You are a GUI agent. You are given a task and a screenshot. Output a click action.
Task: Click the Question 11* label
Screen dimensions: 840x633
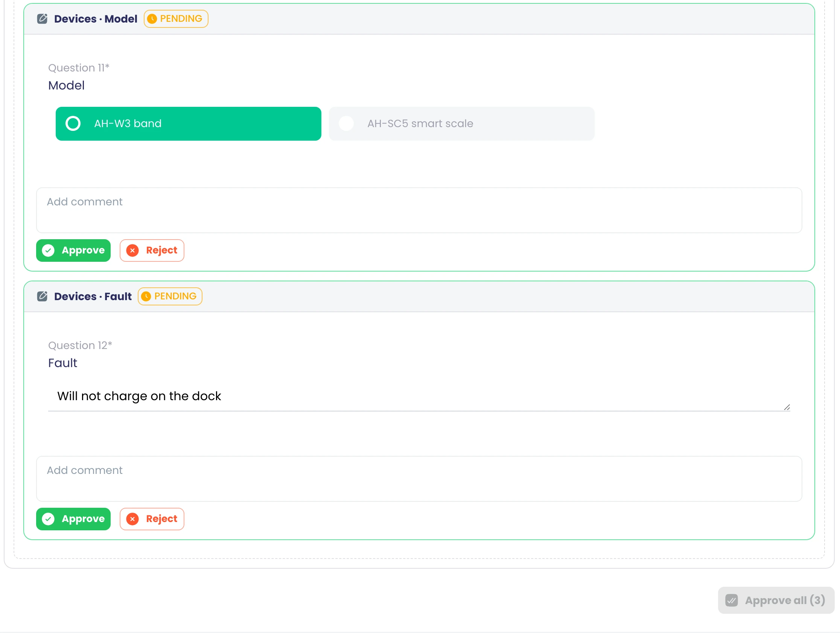(79, 68)
